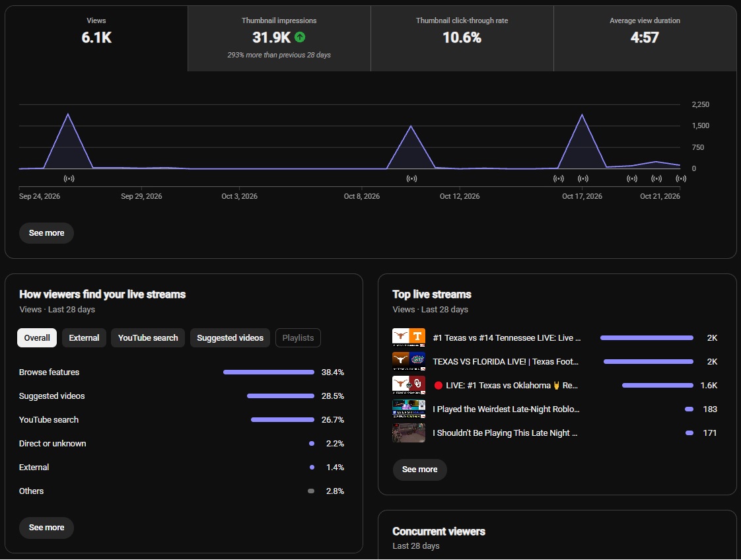The width and height of the screenshot is (741, 560).
Task: Click title #1 Texas vs #14 Tennessee LIVE
Action: click(507, 338)
